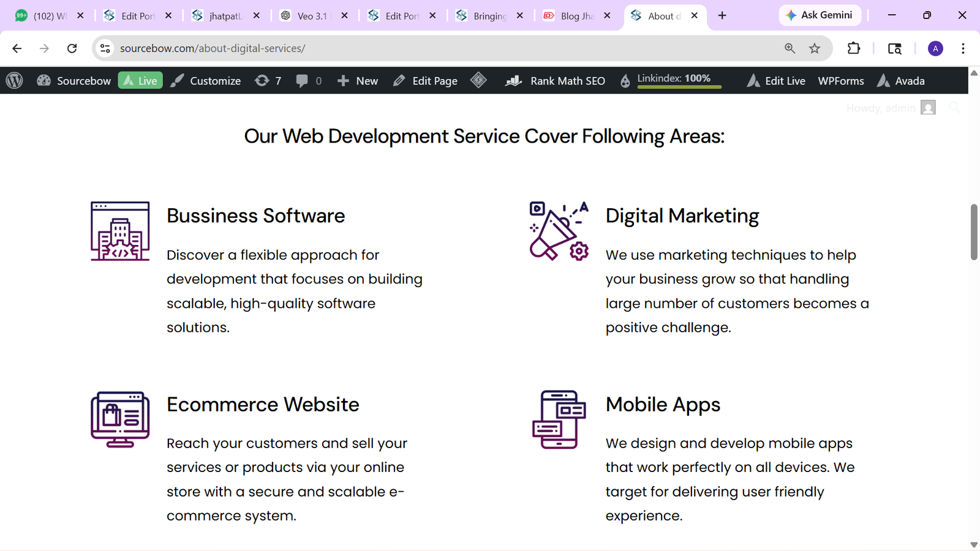
Task: Click the WordPress logo icon in admin bar
Action: [x=15, y=81]
